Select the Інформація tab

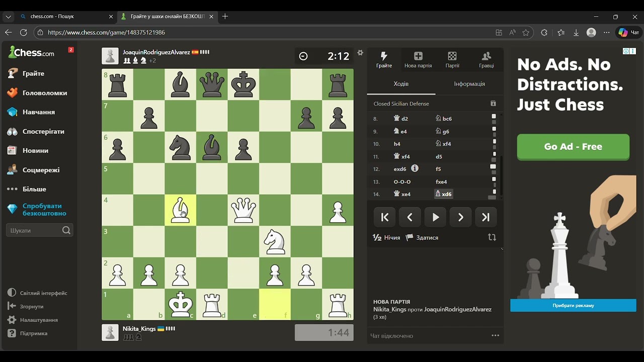469,84
